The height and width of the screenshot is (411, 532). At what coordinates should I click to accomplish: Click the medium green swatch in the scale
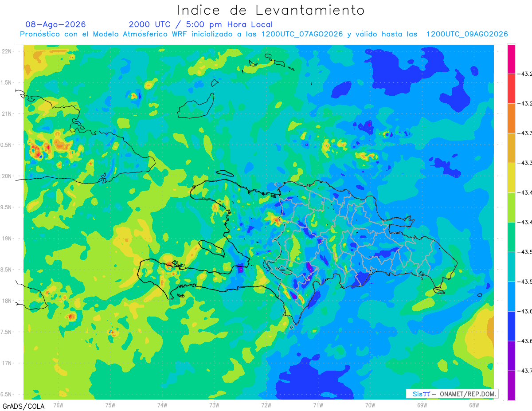511,237
